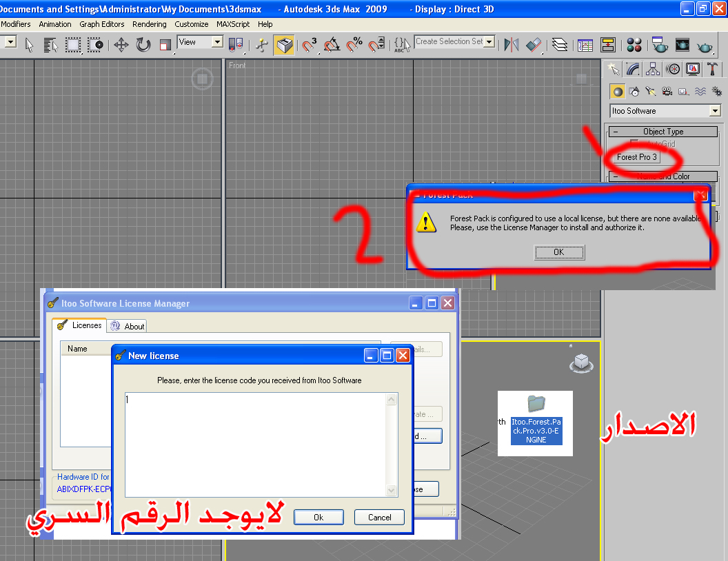Switch to the Hierarchy command panel tab
This screenshot has height=561, width=728.
point(653,69)
